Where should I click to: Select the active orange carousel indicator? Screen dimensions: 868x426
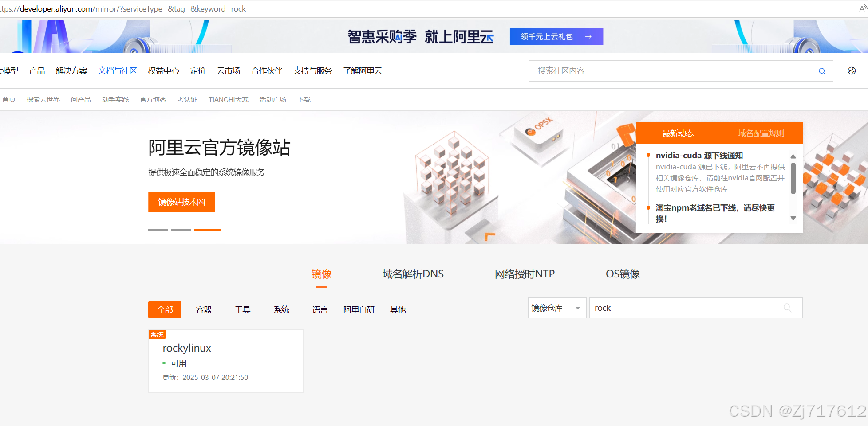pos(208,229)
